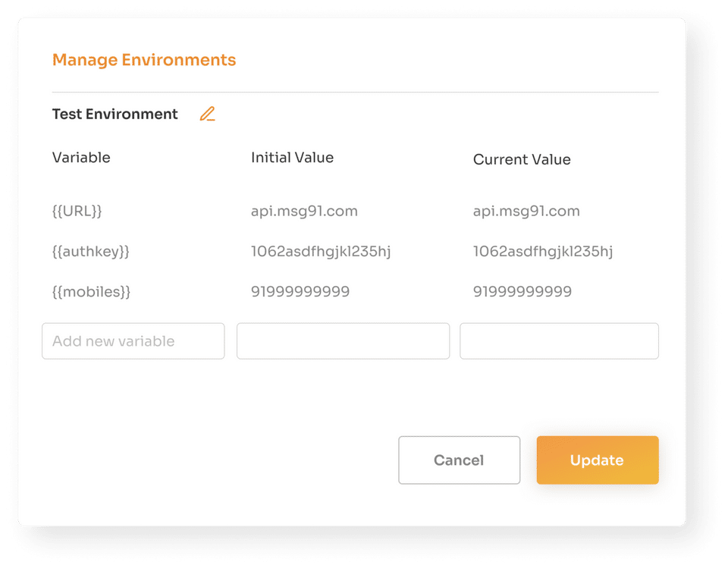Click the Test Environment name
Viewport: 728px width, 568px height.
(115, 115)
